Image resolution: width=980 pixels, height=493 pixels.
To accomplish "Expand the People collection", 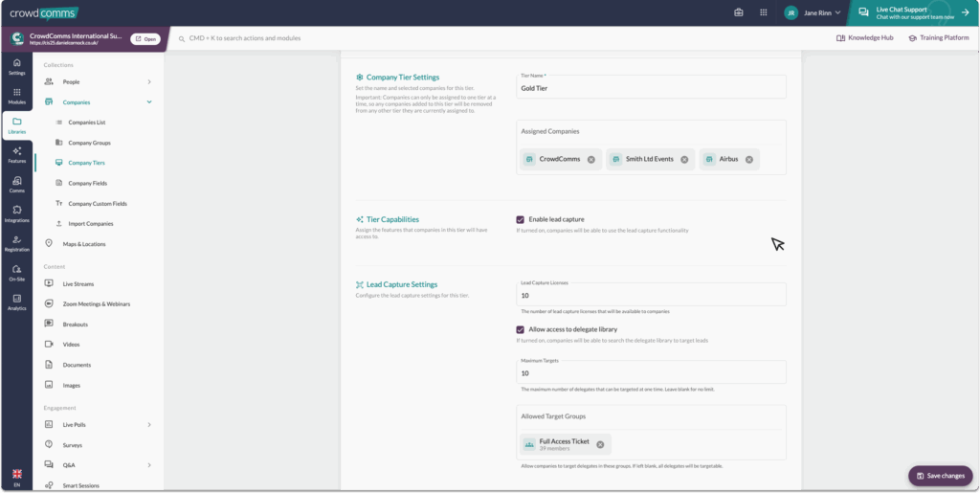I will tap(149, 81).
